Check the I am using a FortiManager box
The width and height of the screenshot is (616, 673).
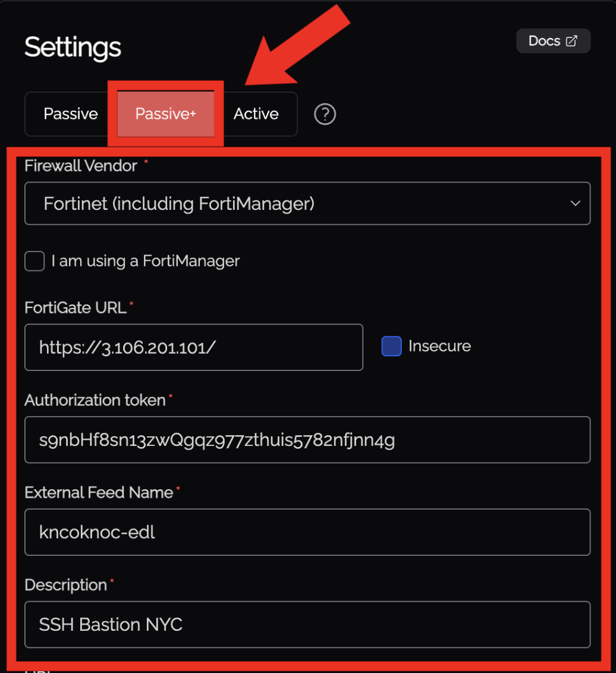click(35, 261)
